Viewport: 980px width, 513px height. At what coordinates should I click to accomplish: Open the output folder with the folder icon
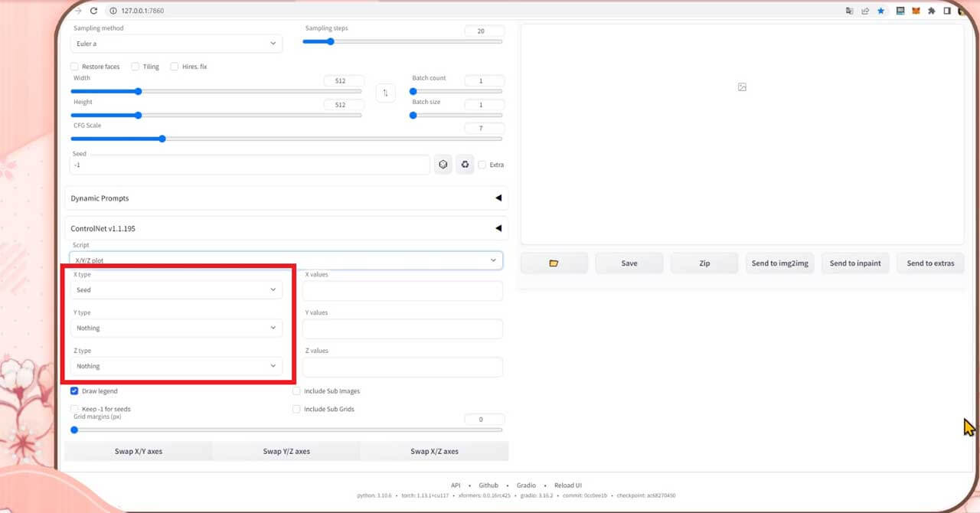(554, 263)
